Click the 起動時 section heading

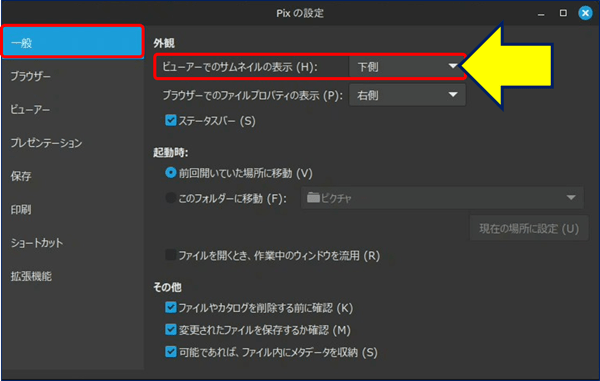pyautogui.click(x=171, y=153)
